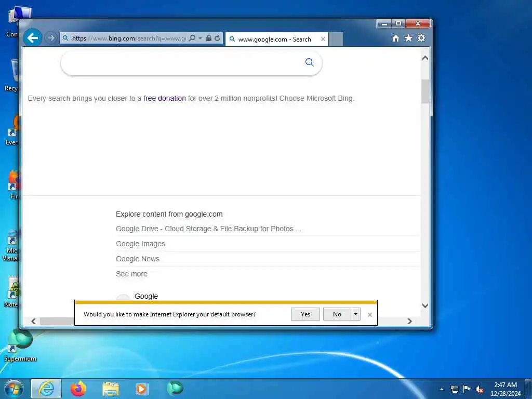Click Internet Explorer taskbar icon
This screenshot has width=532, height=399.
[x=46, y=389]
